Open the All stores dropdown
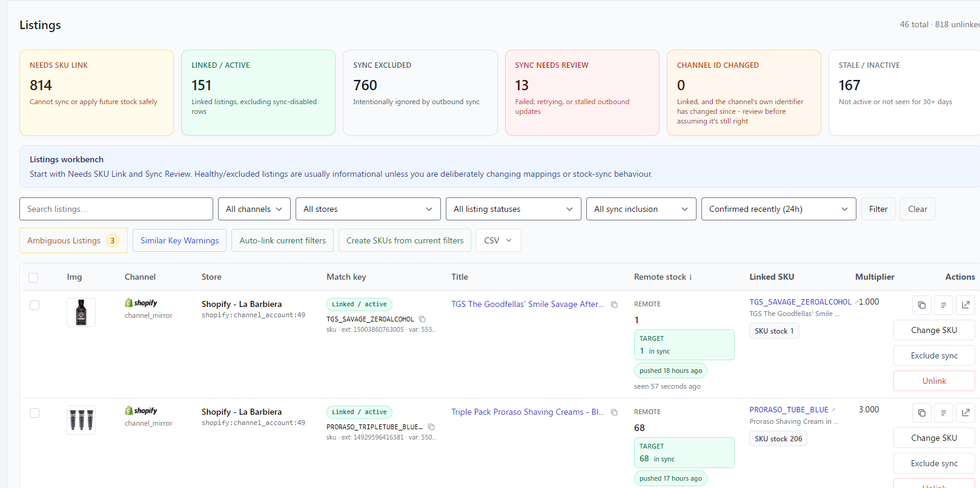Screen dimensions: 980x488 [368, 209]
